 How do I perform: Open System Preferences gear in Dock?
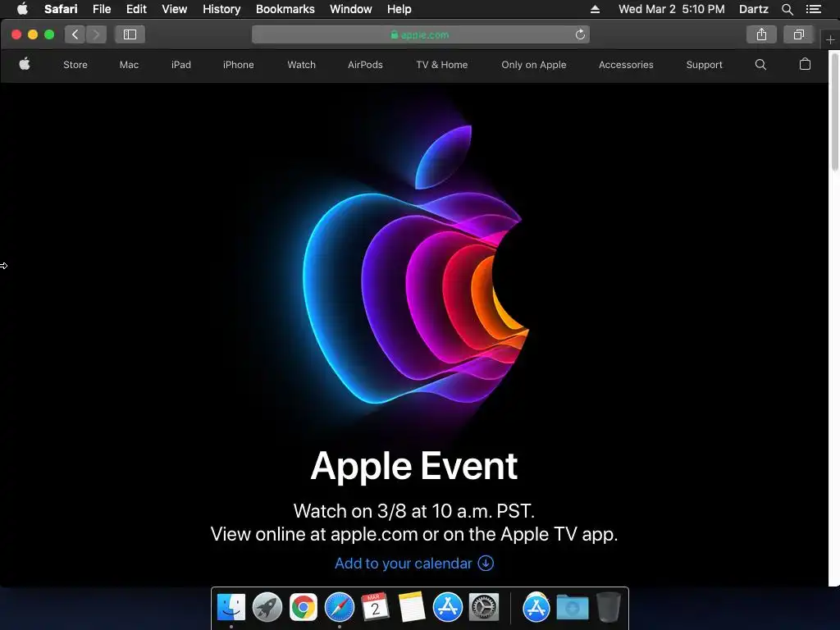pyautogui.click(x=484, y=608)
